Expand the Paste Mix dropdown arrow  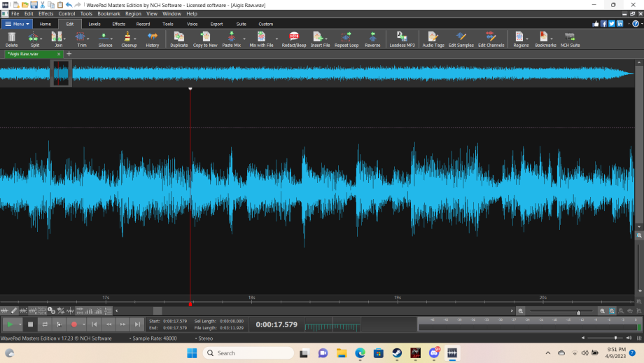point(244,39)
